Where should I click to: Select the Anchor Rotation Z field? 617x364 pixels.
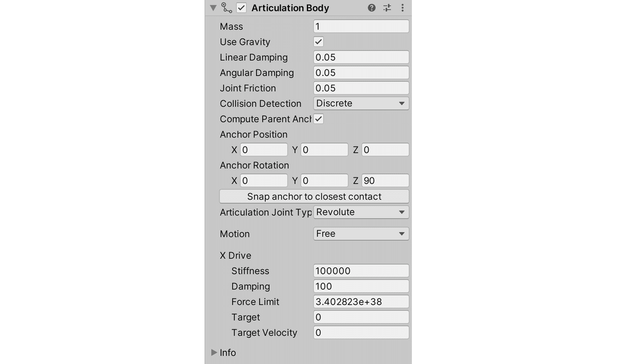(x=385, y=180)
